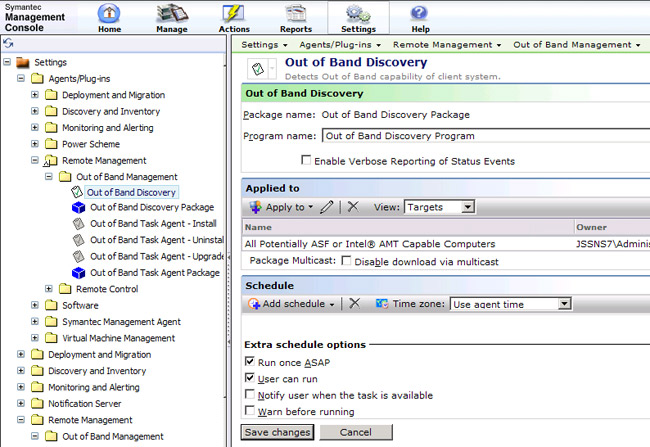Expand the Symantec Management Agent node
Screen dimensions: 650x447
click(x=35, y=321)
